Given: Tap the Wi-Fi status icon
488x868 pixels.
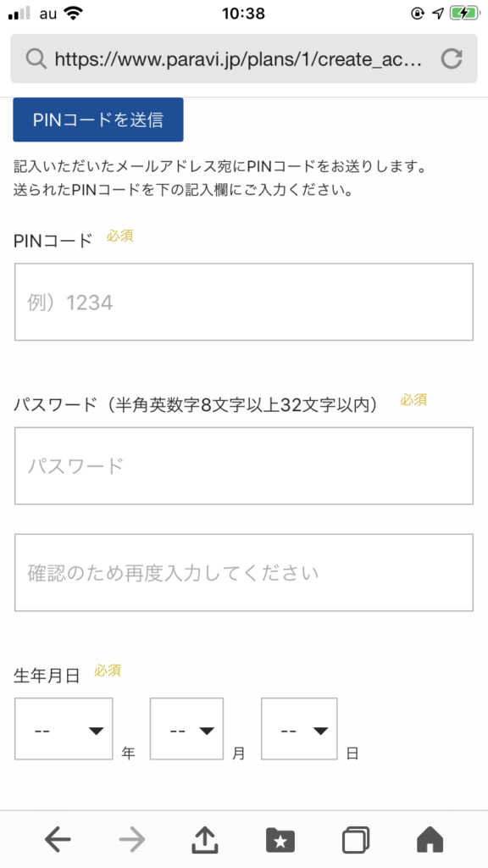Looking at the screenshot, I should (x=73, y=14).
